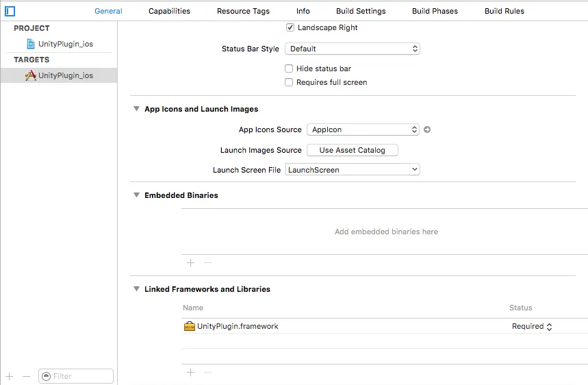The width and height of the screenshot is (588, 385).
Task: Change the Required status stepper
Action: coord(549,327)
